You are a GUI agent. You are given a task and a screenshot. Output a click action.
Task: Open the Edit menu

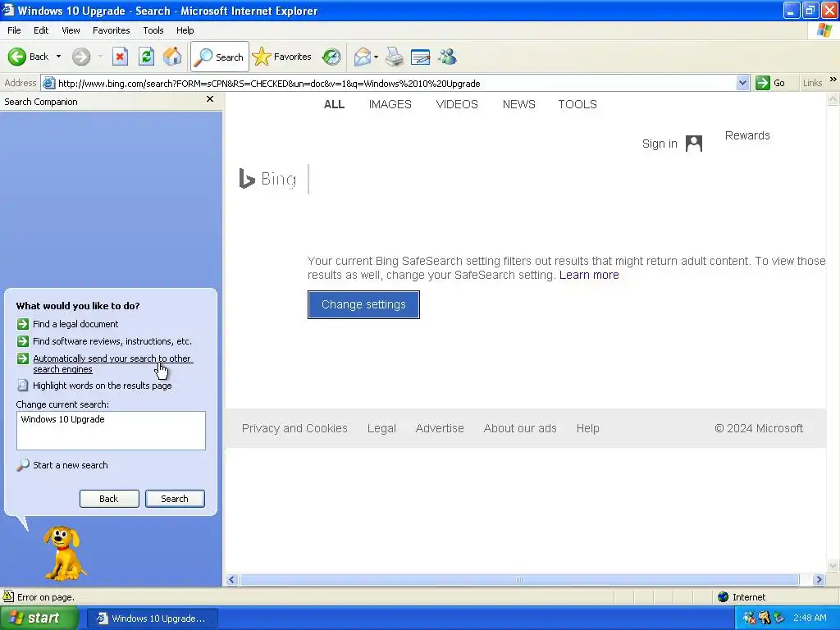(41, 30)
